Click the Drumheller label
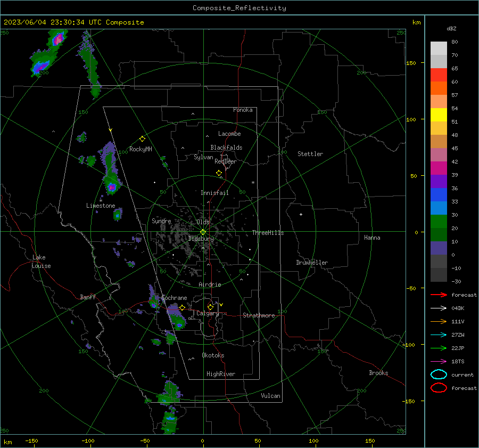The image size is (479, 448). click(x=312, y=263)
